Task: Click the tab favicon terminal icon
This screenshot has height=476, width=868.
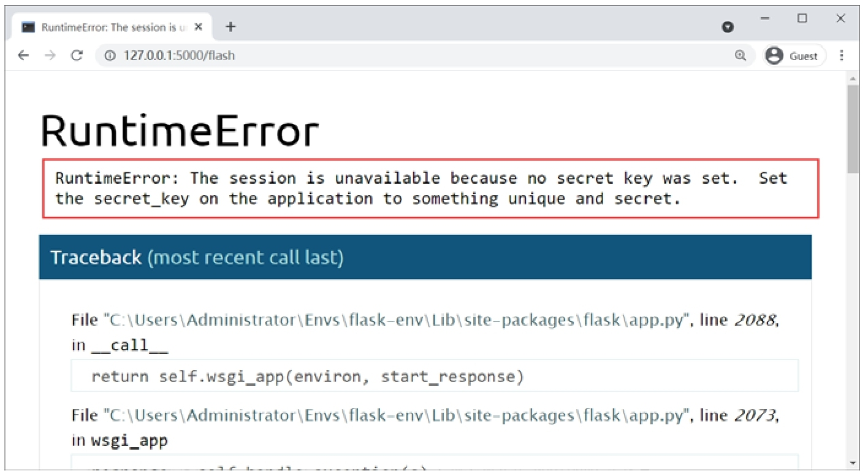Action: click(28, 27)
